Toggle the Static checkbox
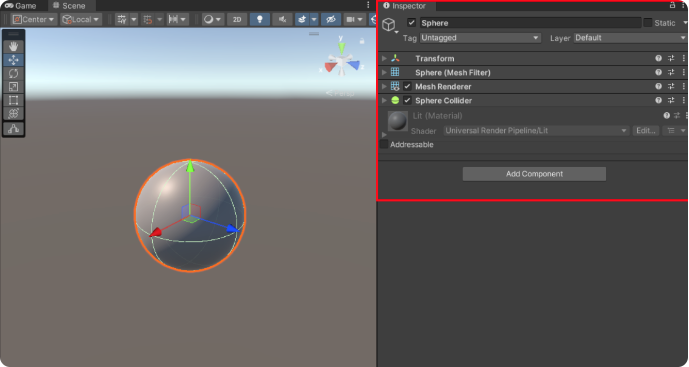 (x=648, y=22)
